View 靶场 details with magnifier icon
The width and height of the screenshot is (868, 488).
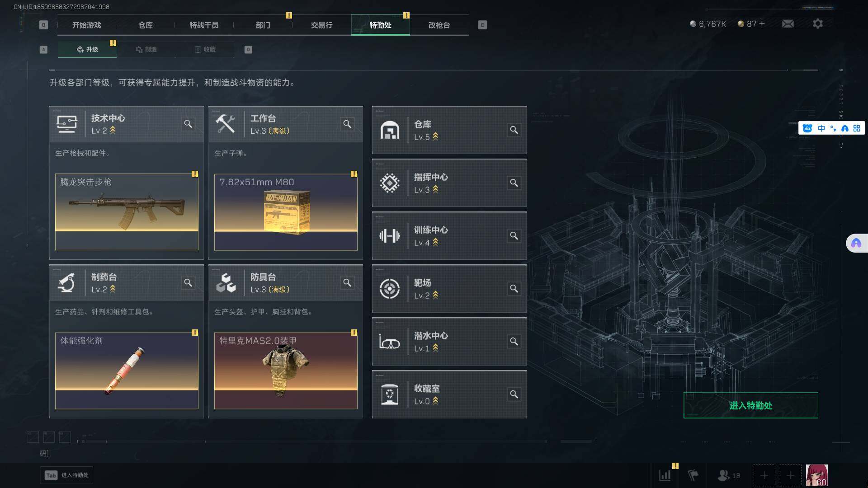[x=514, y=289]
